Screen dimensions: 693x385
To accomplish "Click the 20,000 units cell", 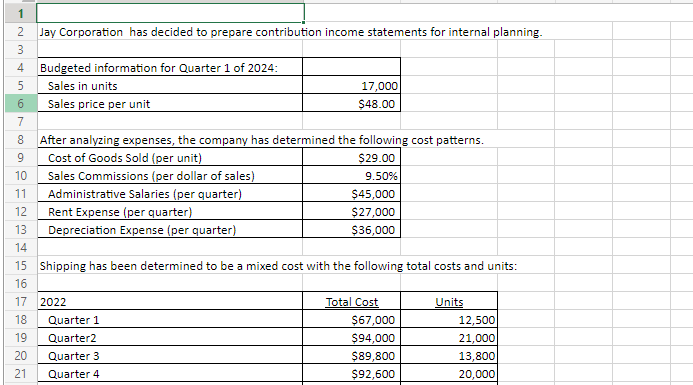I will click(449, 374).
